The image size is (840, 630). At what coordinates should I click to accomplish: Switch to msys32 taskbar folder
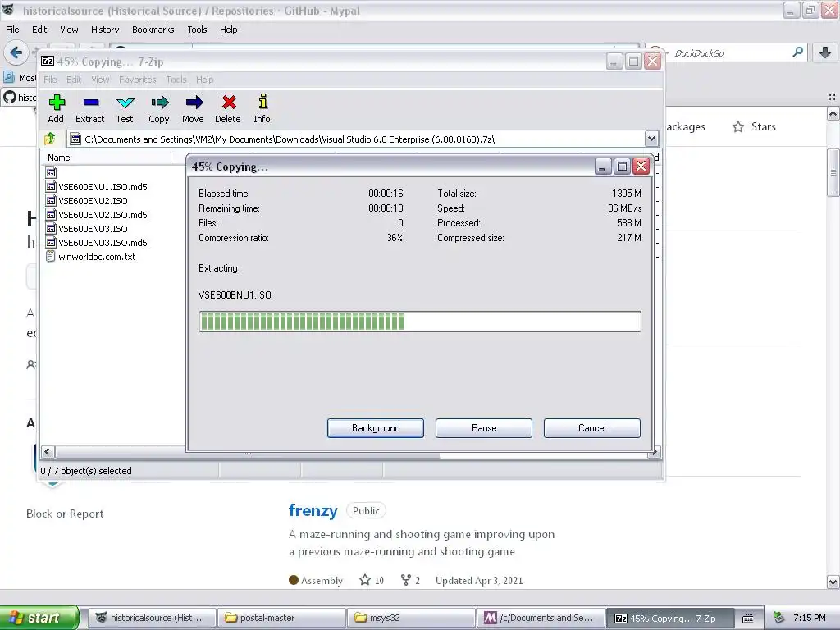(412, 618)
